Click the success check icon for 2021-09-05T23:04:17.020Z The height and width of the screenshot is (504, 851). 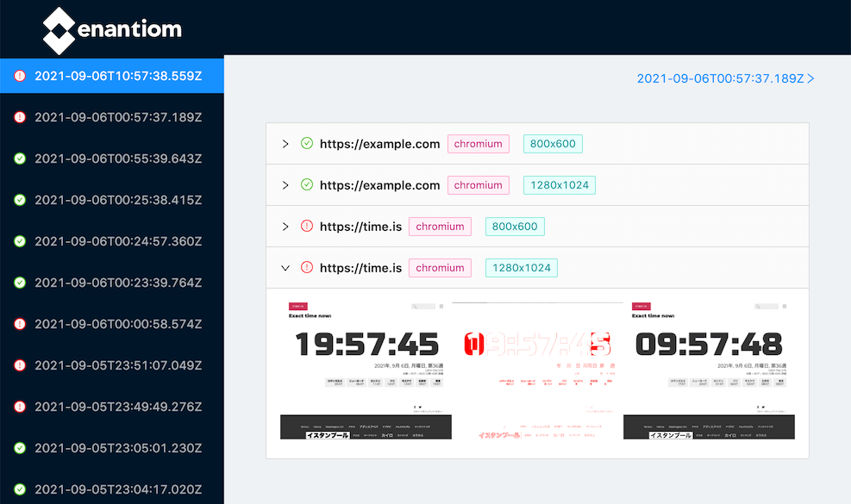point(20,489)
